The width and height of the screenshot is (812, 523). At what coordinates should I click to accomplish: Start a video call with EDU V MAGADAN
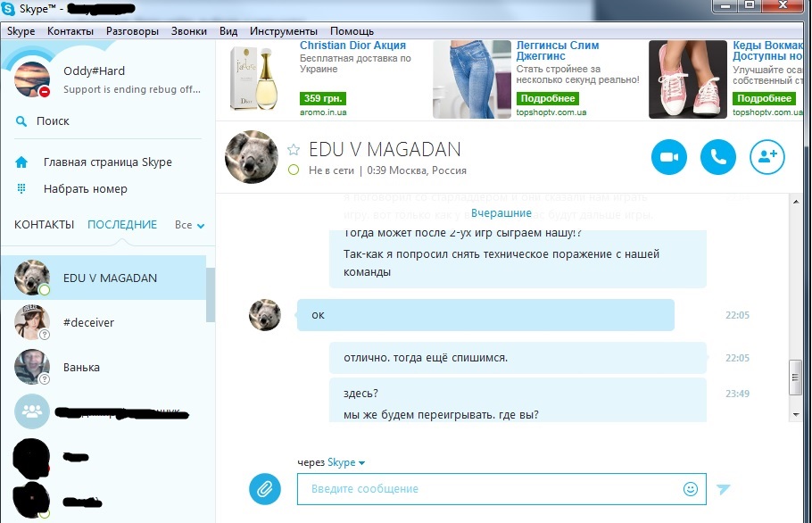tap(669, 157)
